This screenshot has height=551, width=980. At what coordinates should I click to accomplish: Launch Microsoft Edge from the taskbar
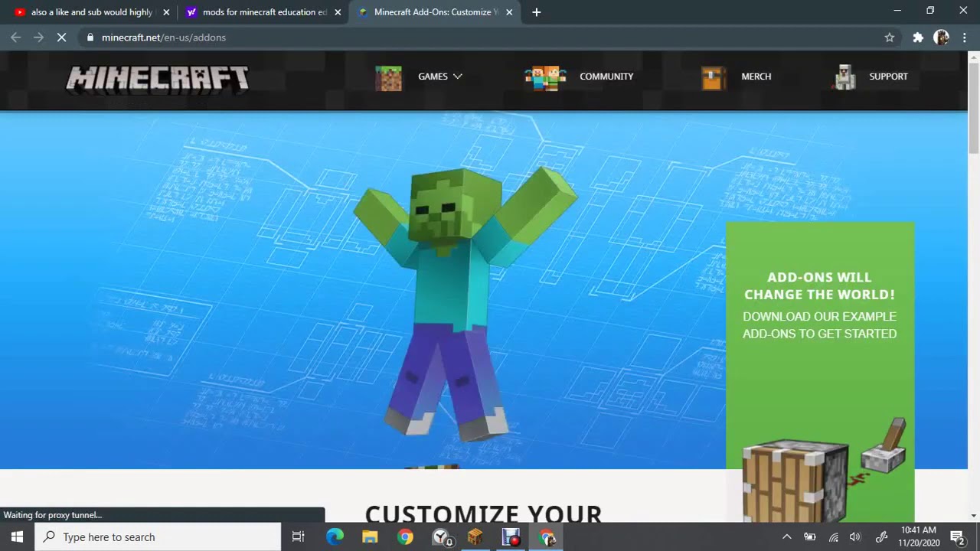335,537
